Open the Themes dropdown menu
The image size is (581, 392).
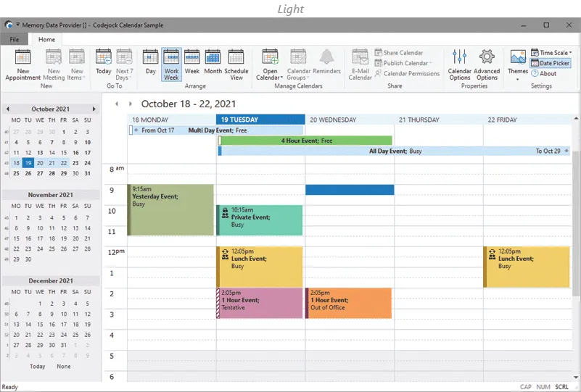click(x=518, y=65)
